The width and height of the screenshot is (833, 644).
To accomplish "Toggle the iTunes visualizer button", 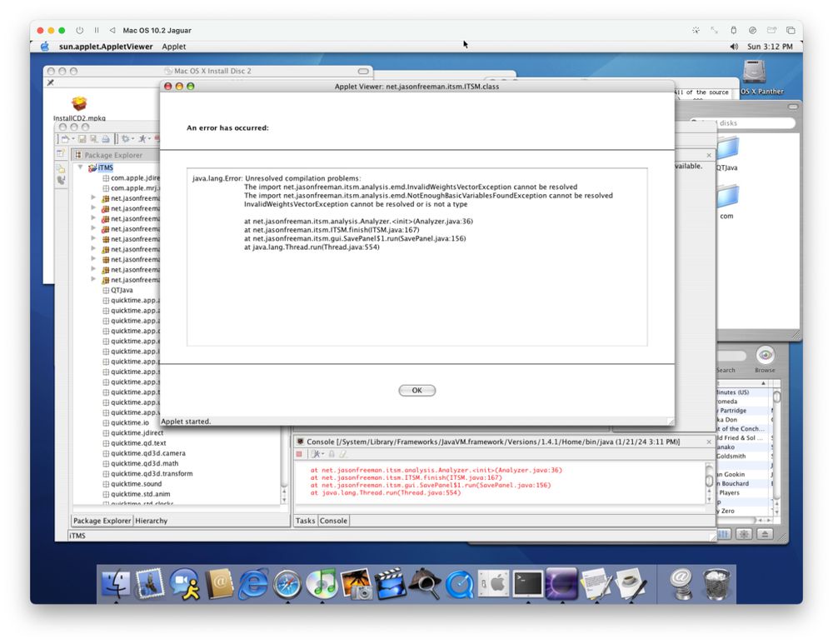I will 744,534.
